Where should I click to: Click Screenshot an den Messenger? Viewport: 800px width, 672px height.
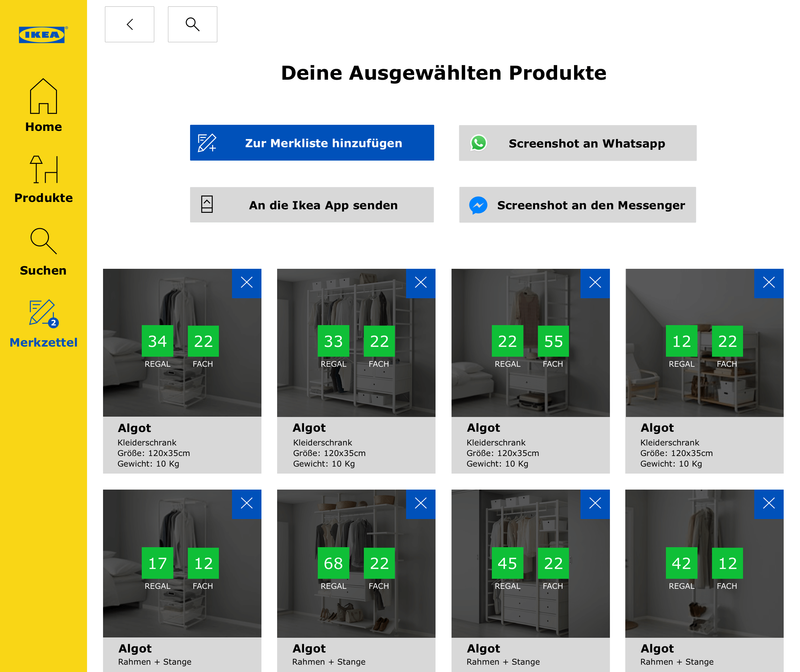[578, 204]
